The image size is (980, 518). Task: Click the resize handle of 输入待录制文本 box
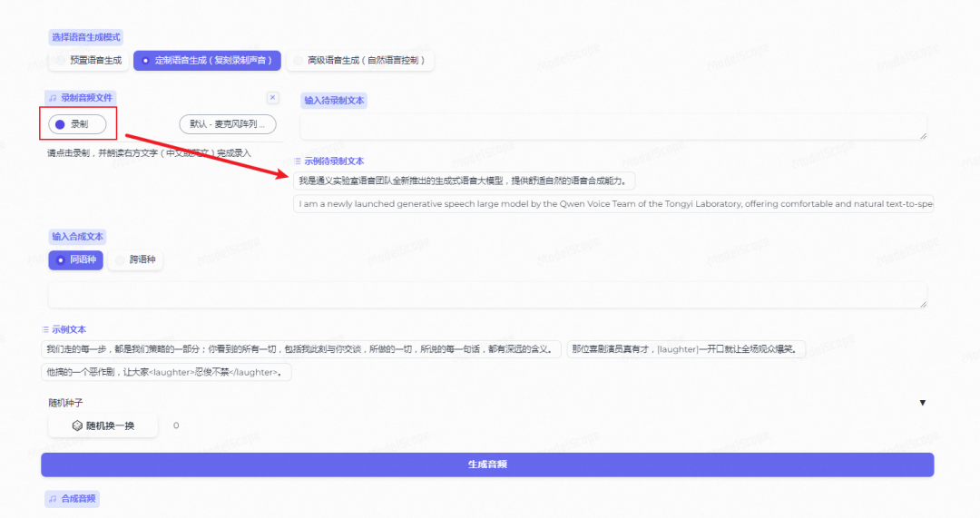point(923,136)
